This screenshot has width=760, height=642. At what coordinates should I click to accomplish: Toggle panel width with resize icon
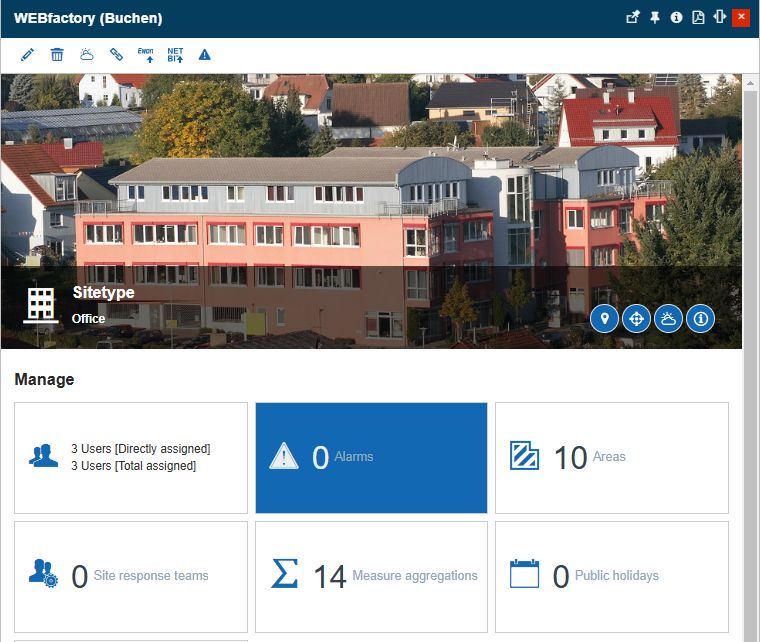[719, 17]
